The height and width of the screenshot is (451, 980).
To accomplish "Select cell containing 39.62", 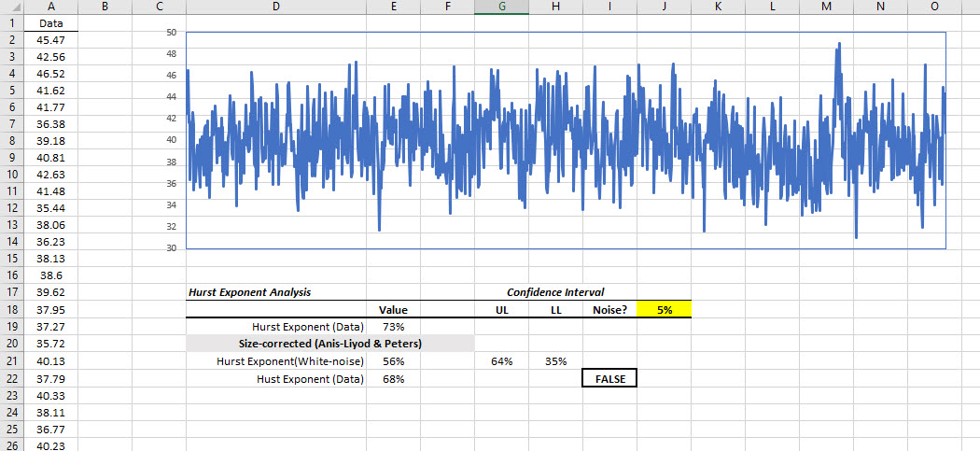I will coord(50,292).
